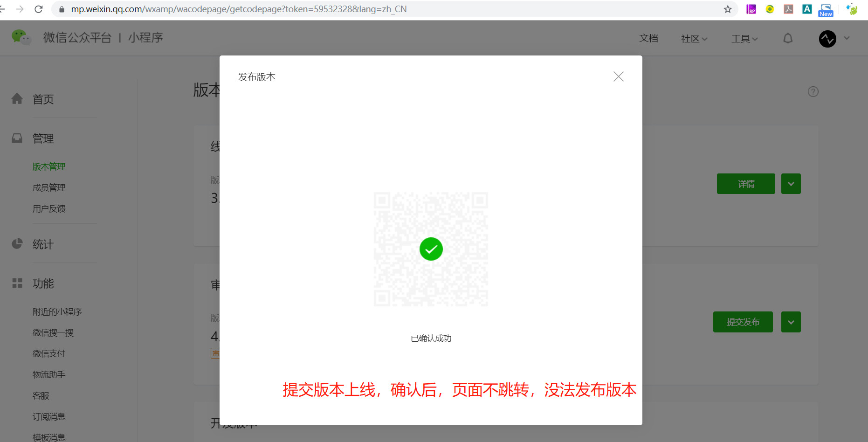Open the blue A browser extension
This screenshot has width=868, height=442.
pyautogui.click(x=807, y=9)
